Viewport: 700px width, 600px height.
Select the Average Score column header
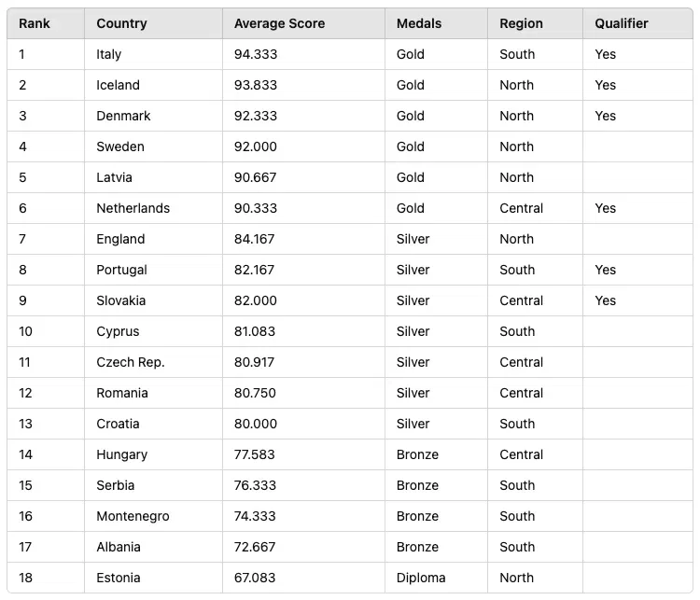click(279, 23)
